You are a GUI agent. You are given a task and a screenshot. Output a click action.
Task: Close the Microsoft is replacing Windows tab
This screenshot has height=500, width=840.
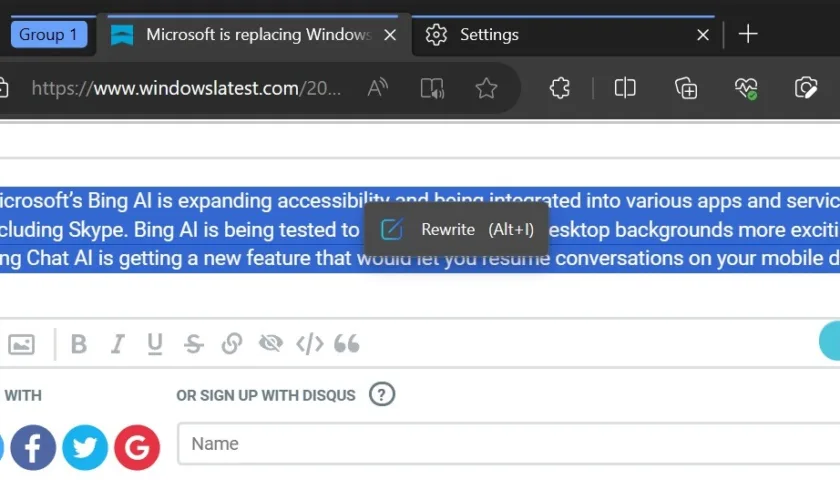coord(391,35)
